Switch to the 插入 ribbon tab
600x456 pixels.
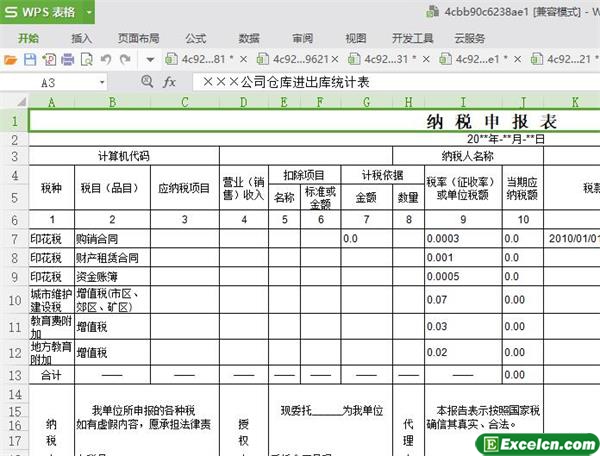(82, 38)
